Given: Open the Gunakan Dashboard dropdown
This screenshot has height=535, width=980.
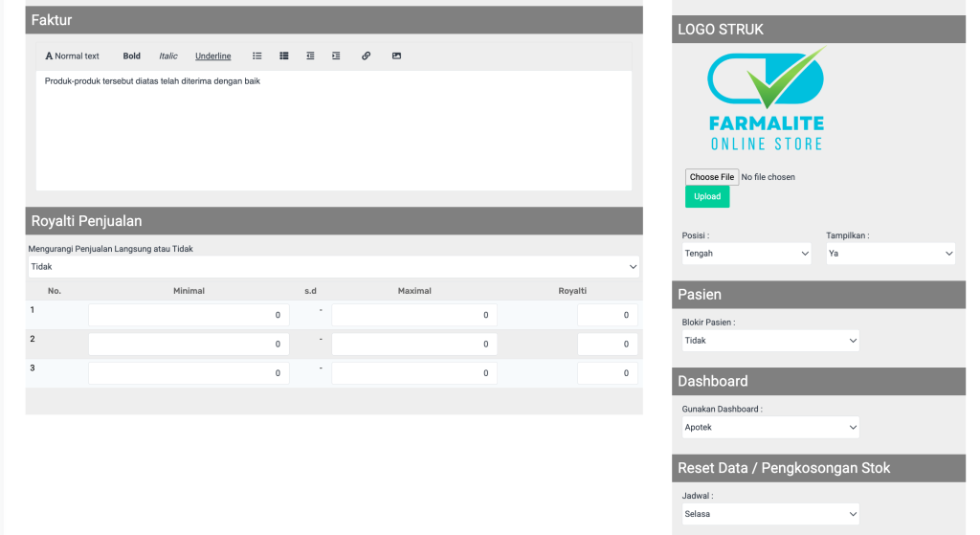Looking at the screenshot, I should click(x=770, y=428).
